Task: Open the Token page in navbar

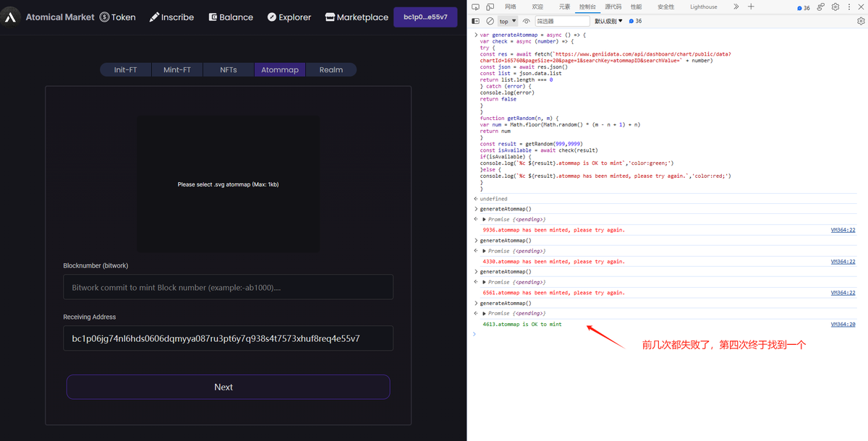Action: (x=117, y=17)
